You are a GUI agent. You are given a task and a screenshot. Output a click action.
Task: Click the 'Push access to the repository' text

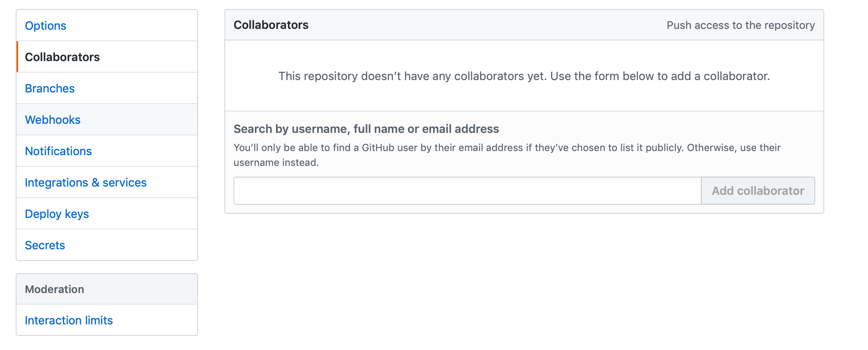click(741, 25)
